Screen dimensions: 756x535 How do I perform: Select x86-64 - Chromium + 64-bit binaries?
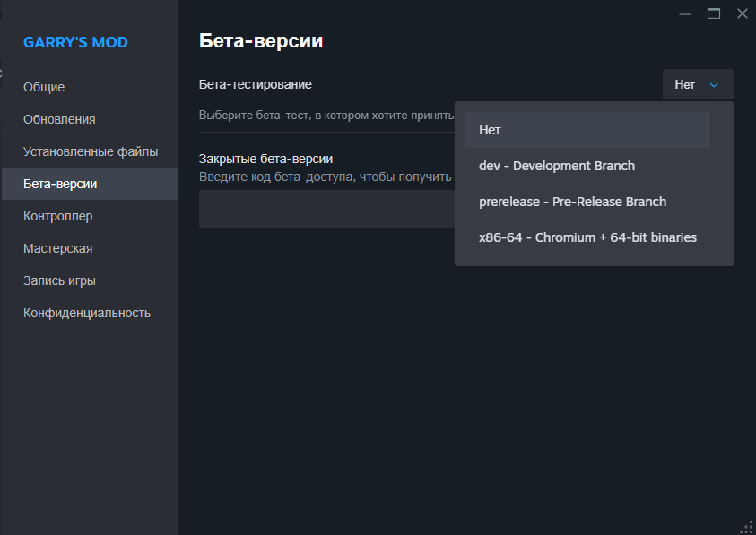(587, 237)
